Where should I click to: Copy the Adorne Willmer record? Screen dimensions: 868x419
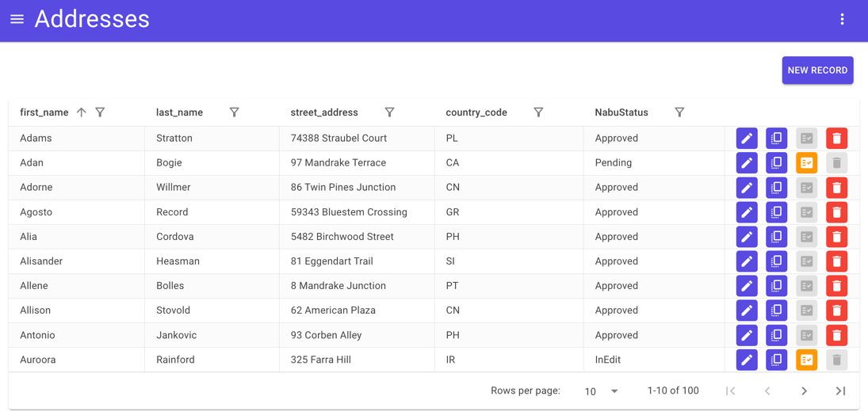(777, 188)
